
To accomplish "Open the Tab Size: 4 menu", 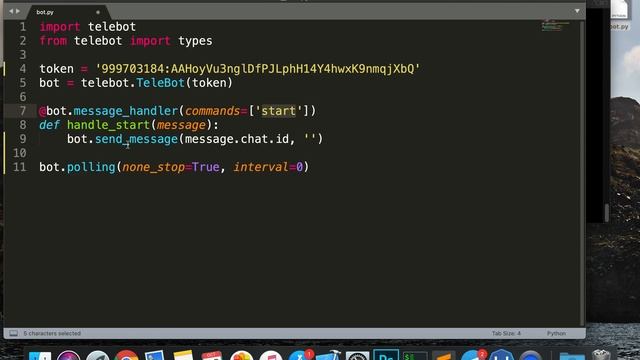I will (x=506, y=333).
